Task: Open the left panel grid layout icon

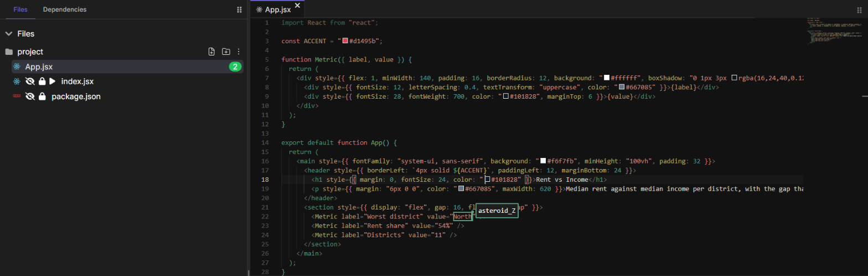Action: point(239,9)
